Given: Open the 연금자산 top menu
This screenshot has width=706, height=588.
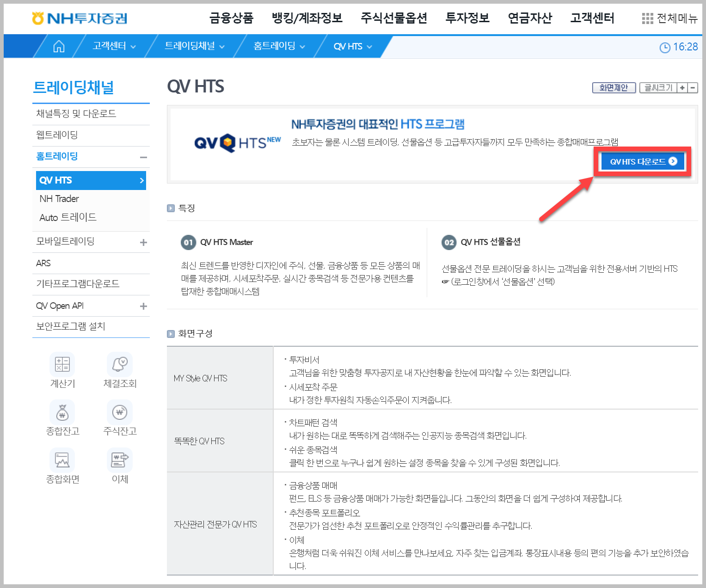Looking at the screenshot, I should click(530, 18).
